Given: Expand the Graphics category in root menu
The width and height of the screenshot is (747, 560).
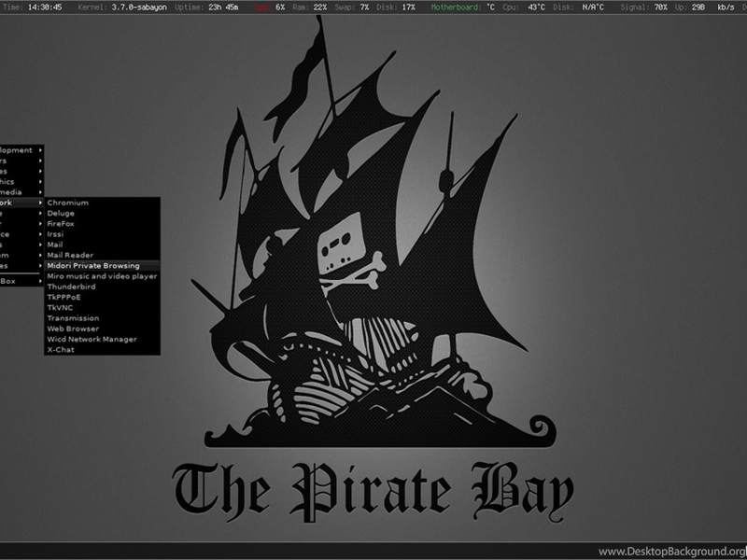Looking at the screenshot, I should pyautogui.click(x=21, y=182).
